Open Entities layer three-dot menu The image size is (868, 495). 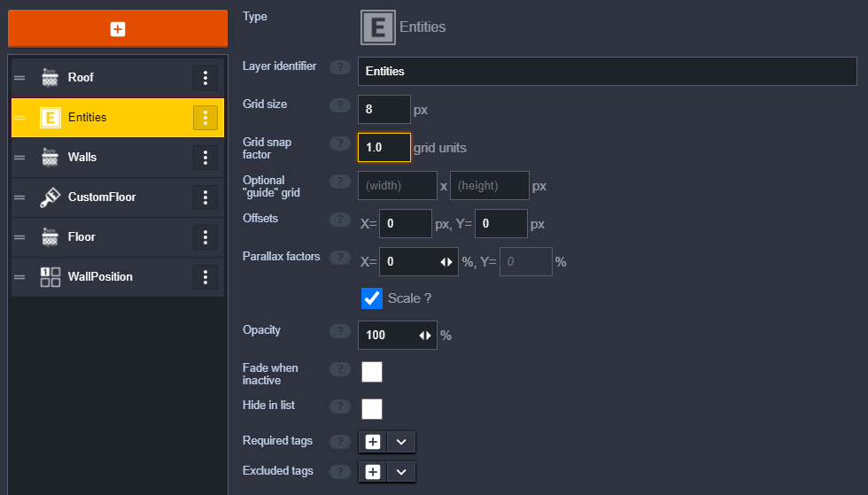pos(205,118)
